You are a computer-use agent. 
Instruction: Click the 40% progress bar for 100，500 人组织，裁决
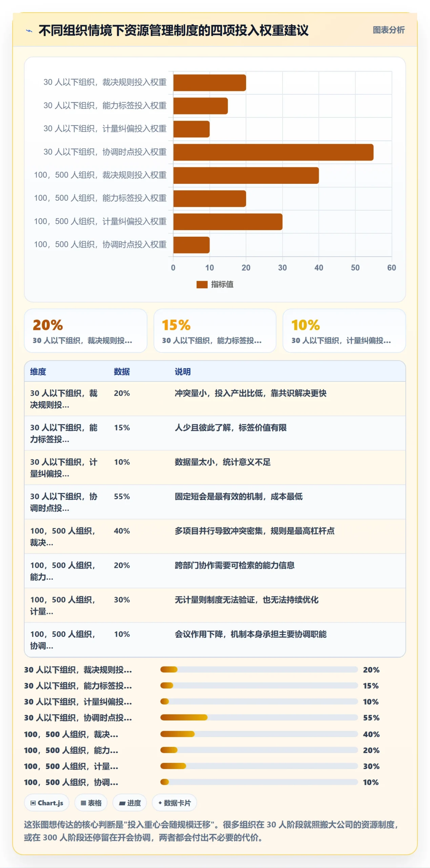tap(259, 734)
